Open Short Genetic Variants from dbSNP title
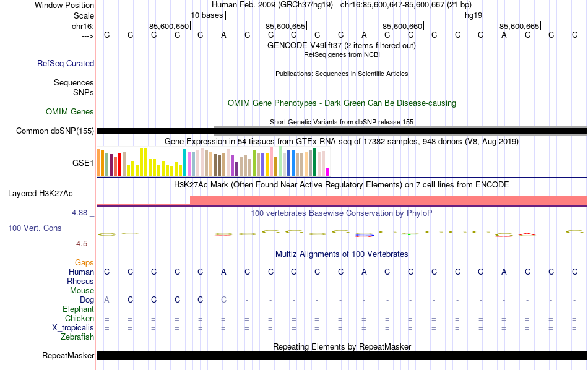 click(342, 122)
